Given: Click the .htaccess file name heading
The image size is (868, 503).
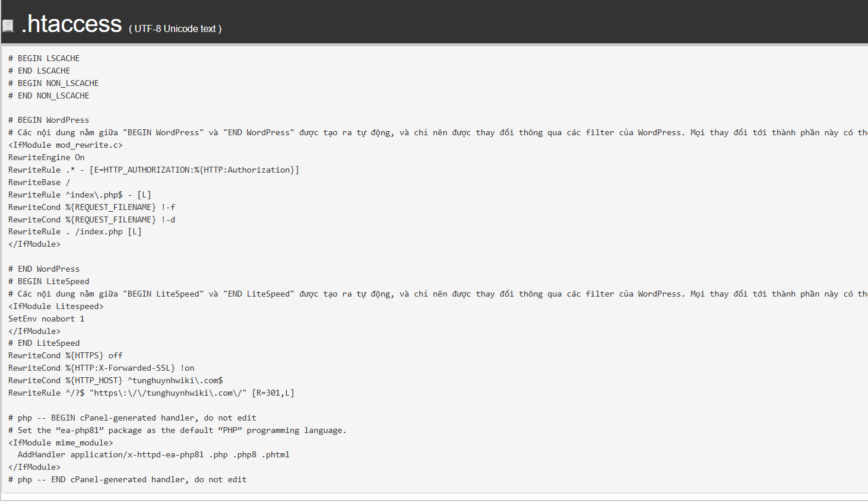Looking at the screenshot, I should [x=71, y=24].
